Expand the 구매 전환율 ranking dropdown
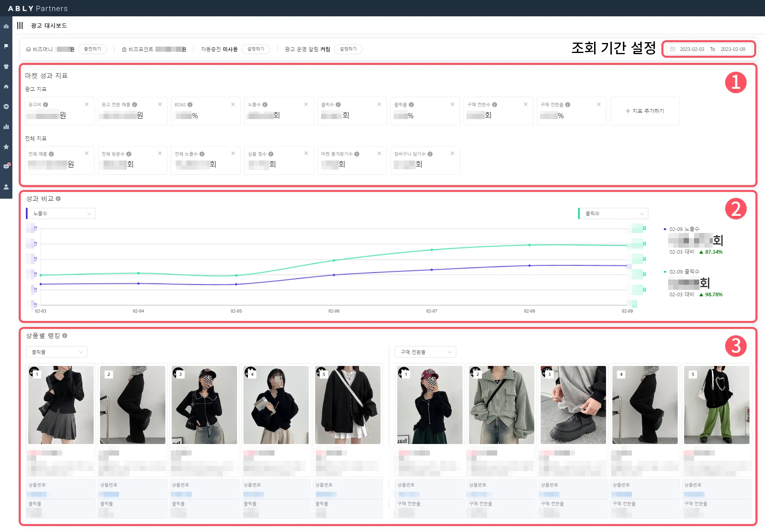The image size is (765, 532). click(x=425, y=352)
